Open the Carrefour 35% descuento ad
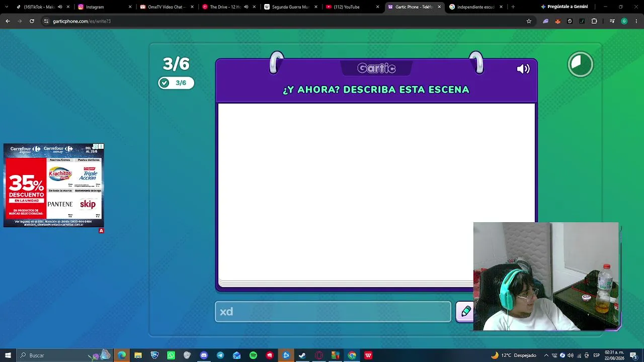This screenshot has height=362, width=644. click(x=53, y=186)
